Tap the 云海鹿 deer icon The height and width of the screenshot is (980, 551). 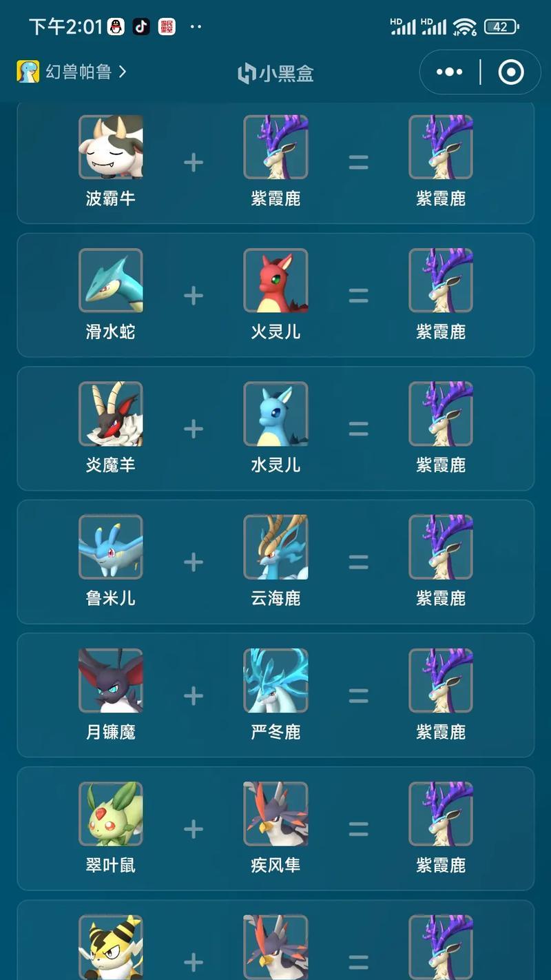pyautogui.click(x=275, y=547)
